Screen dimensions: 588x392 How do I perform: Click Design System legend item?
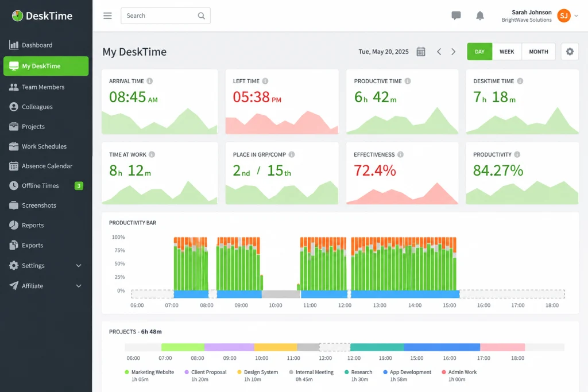coord(258,375)
